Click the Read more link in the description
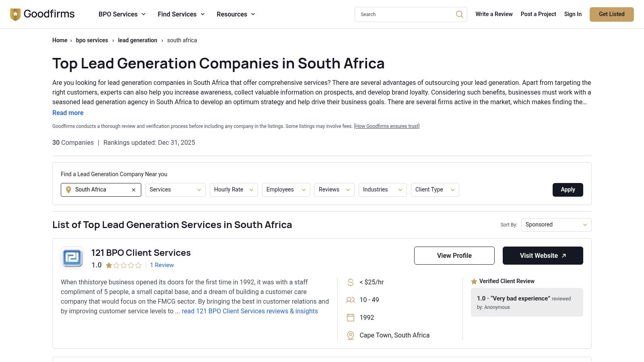Viewport: 644px width, 362px height. pos(68,113)
